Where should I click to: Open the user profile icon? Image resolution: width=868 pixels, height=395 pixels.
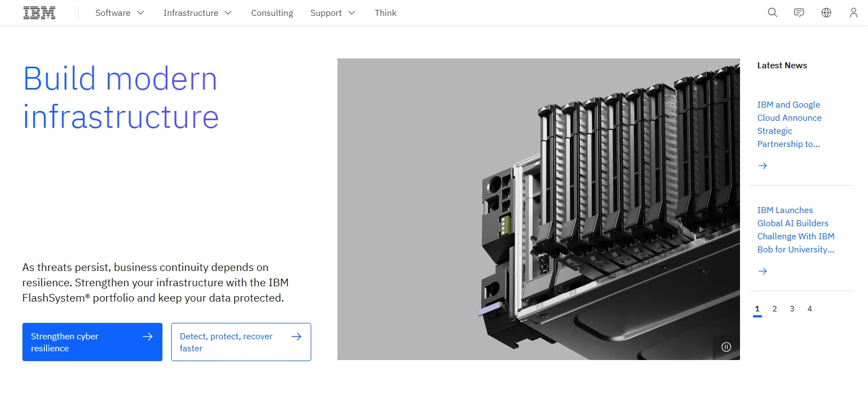[x=853, y=13]
